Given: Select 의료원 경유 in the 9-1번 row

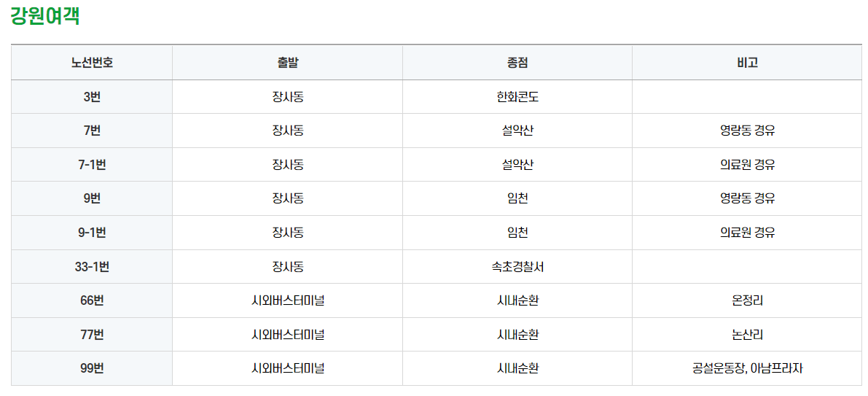Looking at the screenshot, I should click(x=747, y=232).
